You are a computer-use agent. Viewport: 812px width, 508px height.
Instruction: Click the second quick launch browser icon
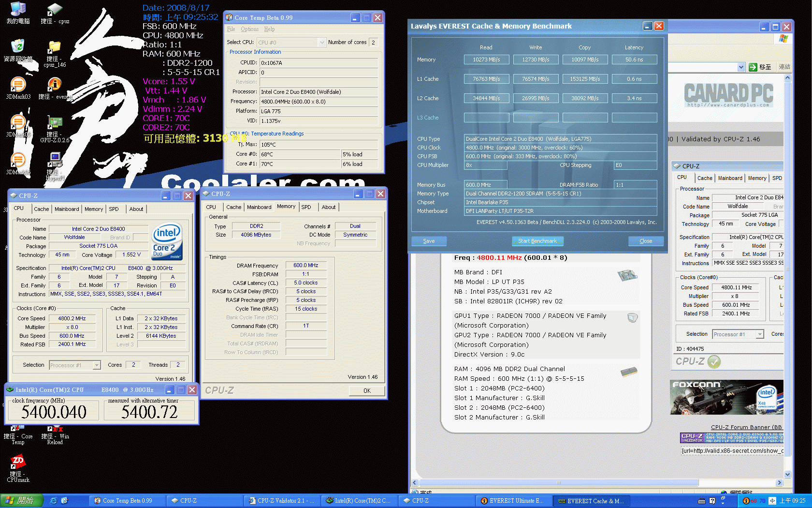[64, 501]
